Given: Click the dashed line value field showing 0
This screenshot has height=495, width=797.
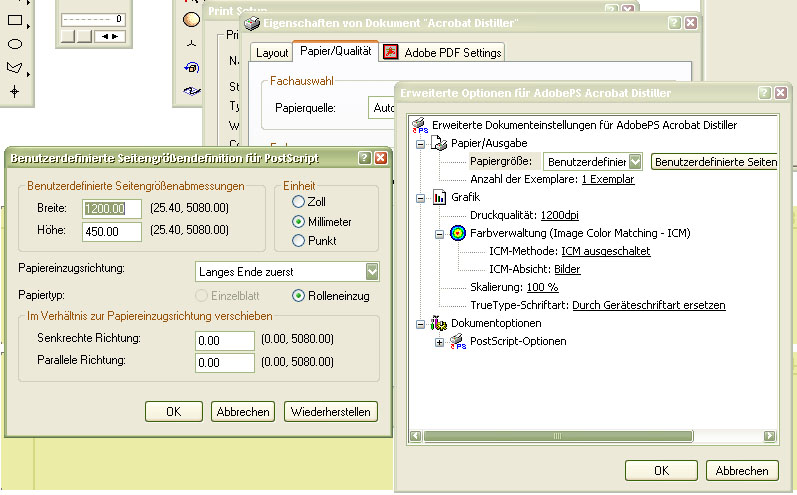Looking at the screenshot, I should point(94,19).
